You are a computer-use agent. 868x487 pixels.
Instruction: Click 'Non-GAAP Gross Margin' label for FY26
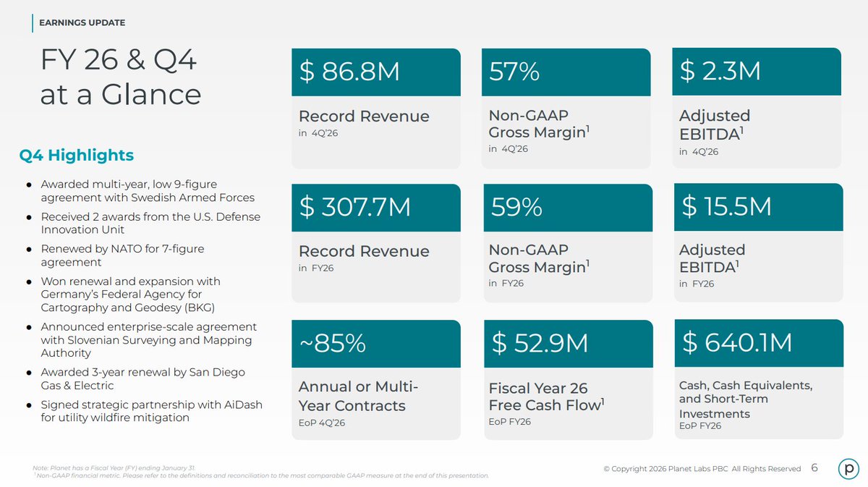click(540, 258)
